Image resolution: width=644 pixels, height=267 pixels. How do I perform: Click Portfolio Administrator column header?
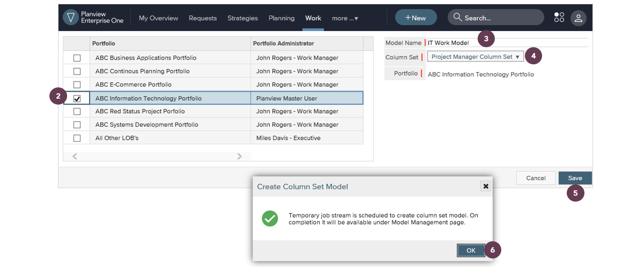coord(307,43)
